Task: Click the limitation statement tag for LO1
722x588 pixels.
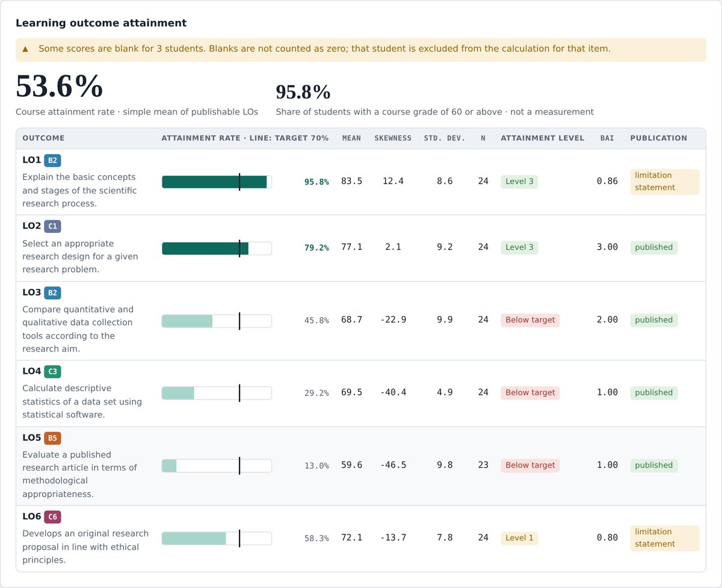Action: [665, 182]
